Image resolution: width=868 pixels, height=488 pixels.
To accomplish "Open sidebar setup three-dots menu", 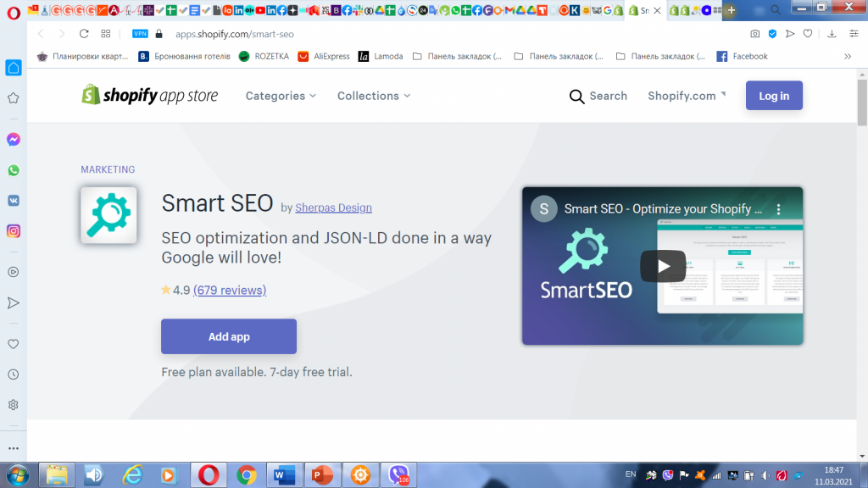I will click(x=14, y=448).
